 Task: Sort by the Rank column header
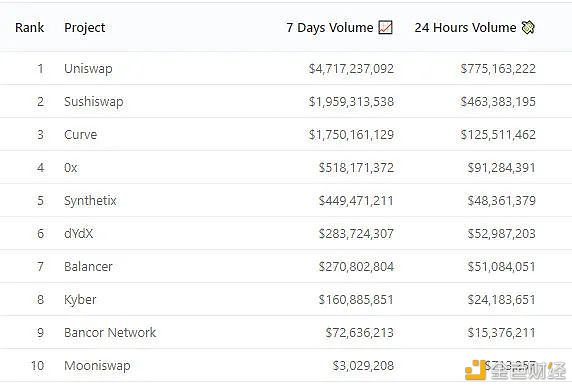click(x=30, y=27)
